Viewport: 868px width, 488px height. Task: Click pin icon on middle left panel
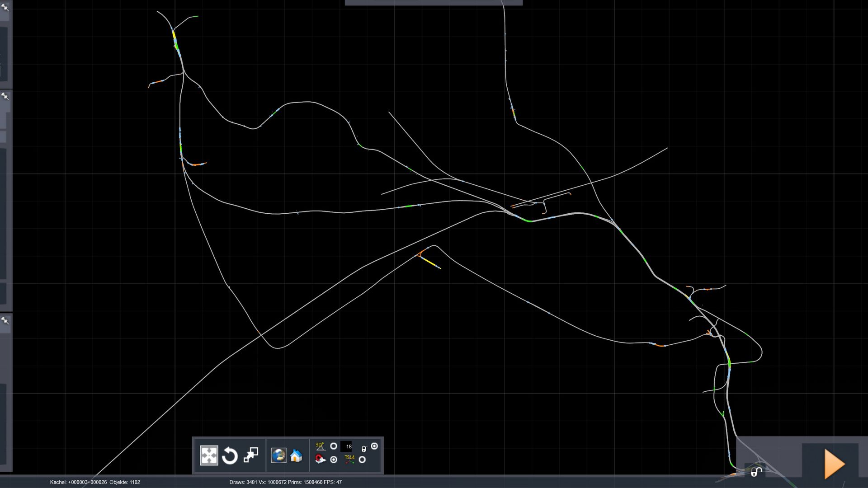[5, 96]
